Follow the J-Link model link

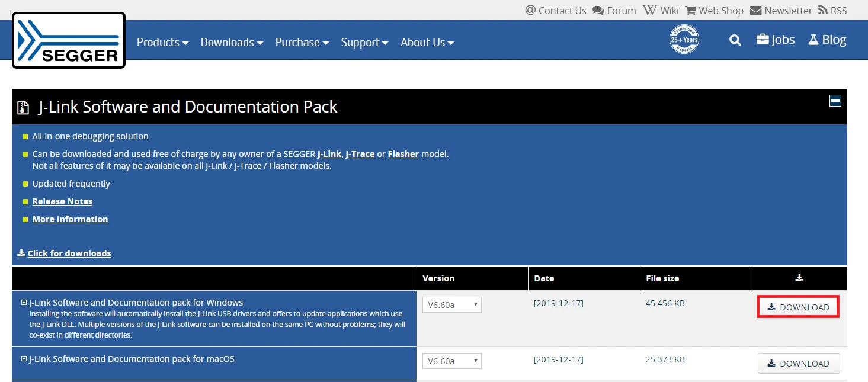pyautogui.click(x=329, y=154)
